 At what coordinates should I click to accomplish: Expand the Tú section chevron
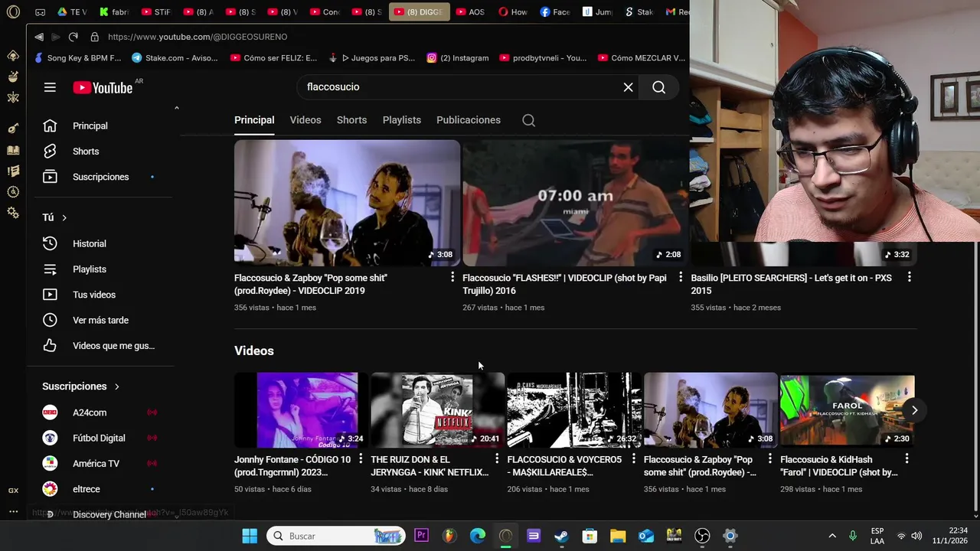pyautogui.click(x=64, y=217)
